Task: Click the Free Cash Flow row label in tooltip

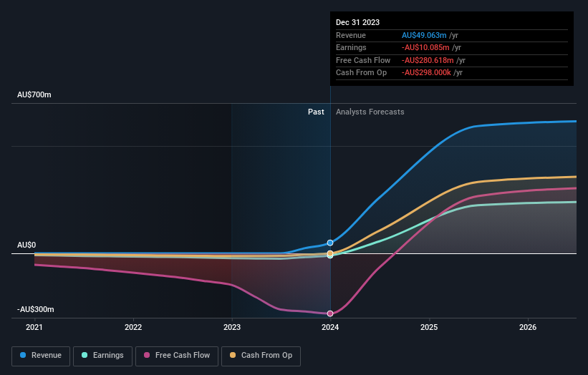Action: 363,60
